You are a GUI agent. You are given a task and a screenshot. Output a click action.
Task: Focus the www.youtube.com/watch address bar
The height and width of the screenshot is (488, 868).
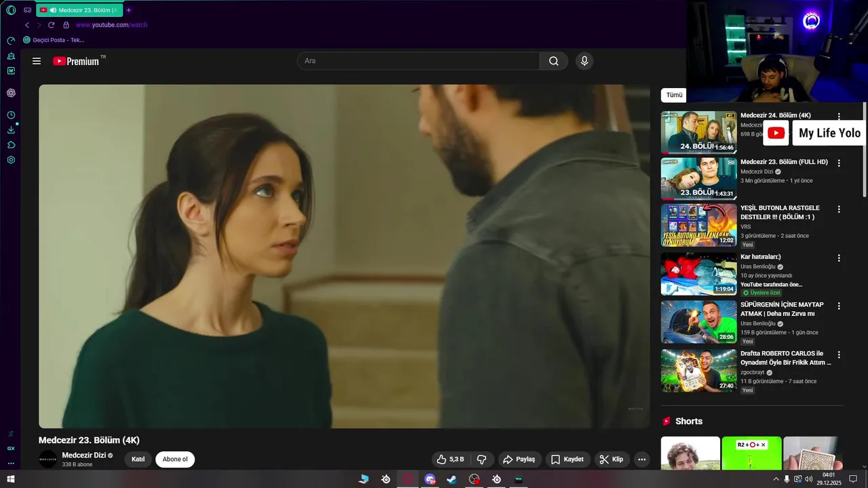[x=111, y=25]
